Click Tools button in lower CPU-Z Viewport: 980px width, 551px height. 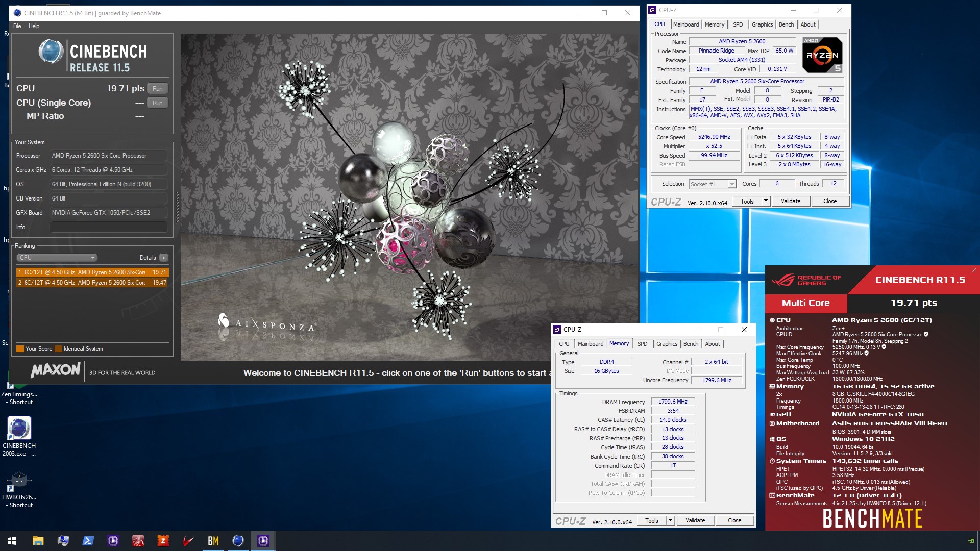coord(652,520)
